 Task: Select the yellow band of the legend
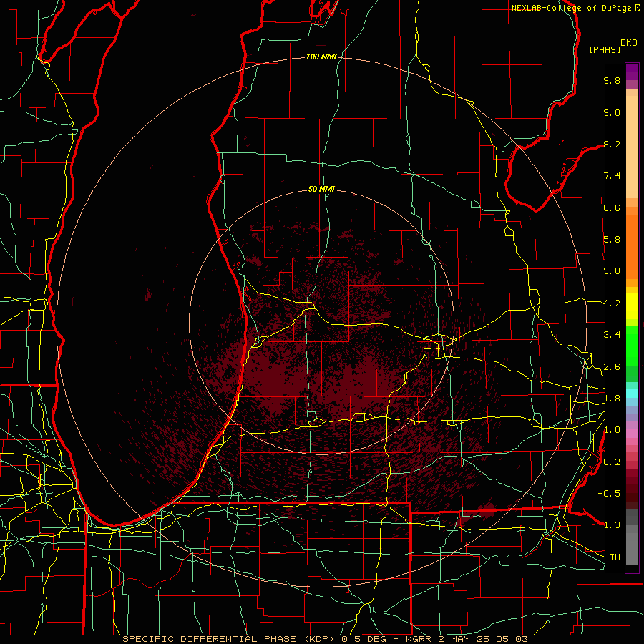point(632,306)
